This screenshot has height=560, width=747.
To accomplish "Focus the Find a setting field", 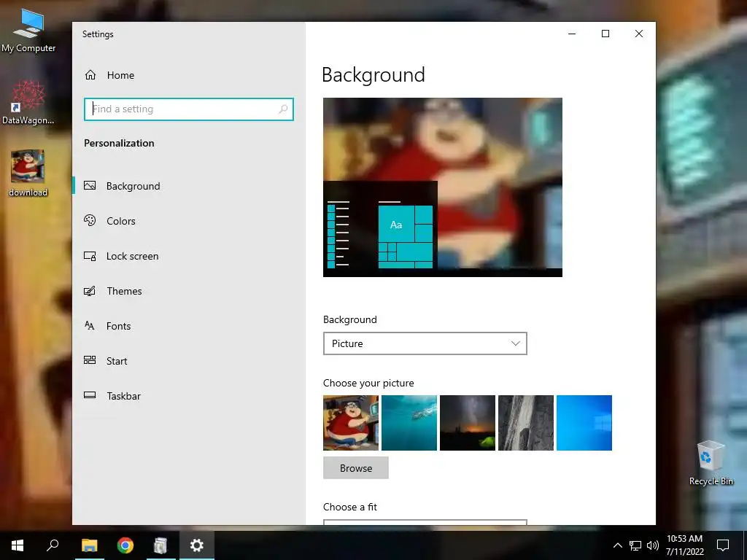I will (189, 109).
